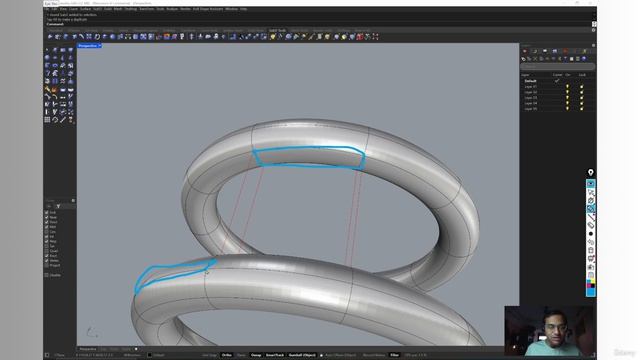This screenshot has height=360, width=640.
Task: Enable the Project osnap checkbox
Action: click(47, 265)
